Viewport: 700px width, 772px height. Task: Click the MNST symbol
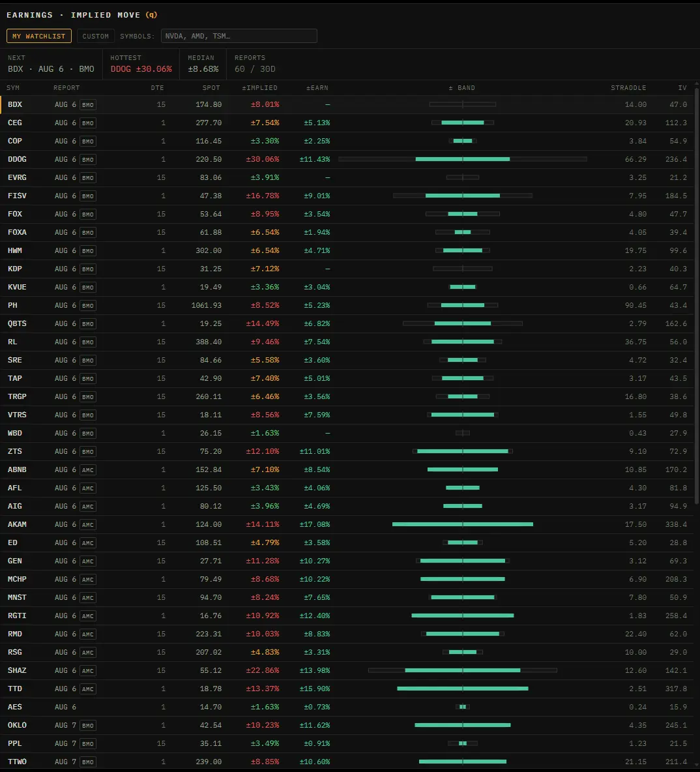coord(17,597)
